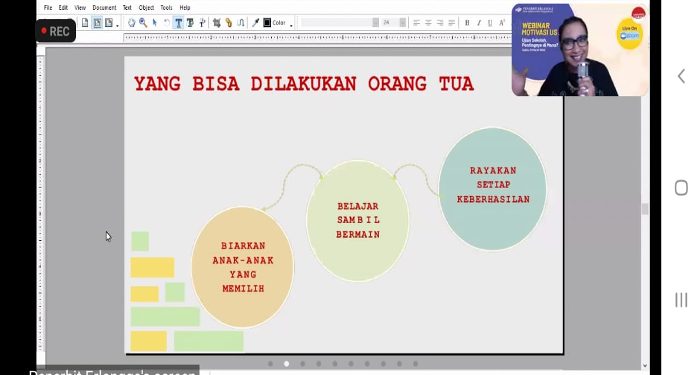Click the black Color swatch
This screenshot has height=375, width=700.
267,23
